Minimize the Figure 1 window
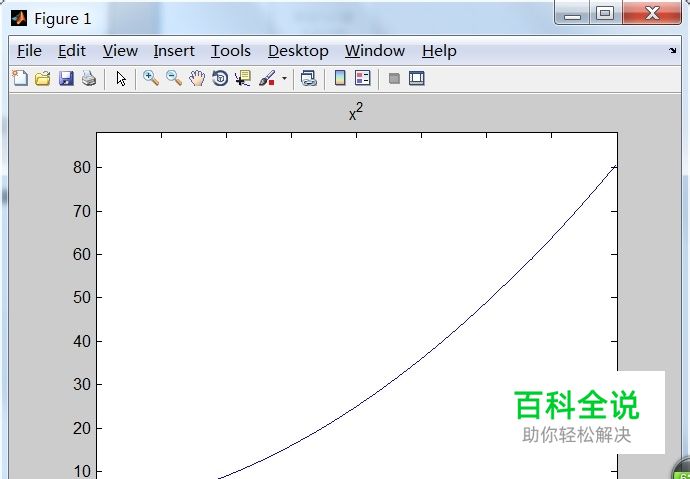 pos(573,13)
